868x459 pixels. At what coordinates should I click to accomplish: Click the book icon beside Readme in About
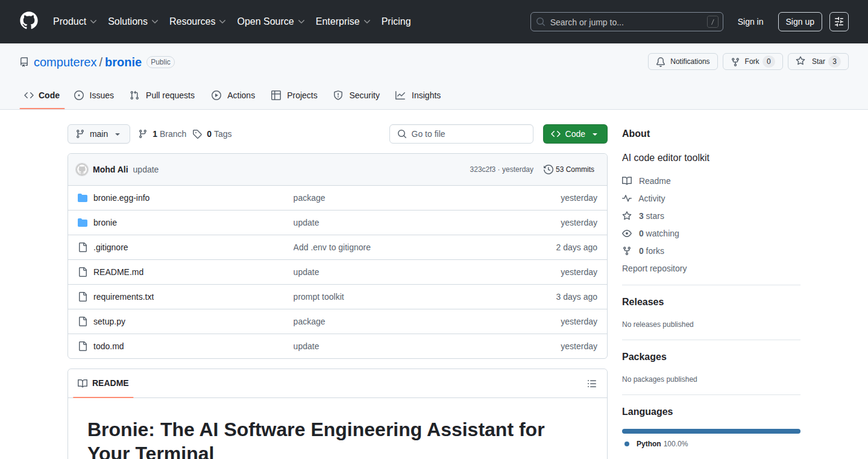pyautogui.click(x=627, y=181)
